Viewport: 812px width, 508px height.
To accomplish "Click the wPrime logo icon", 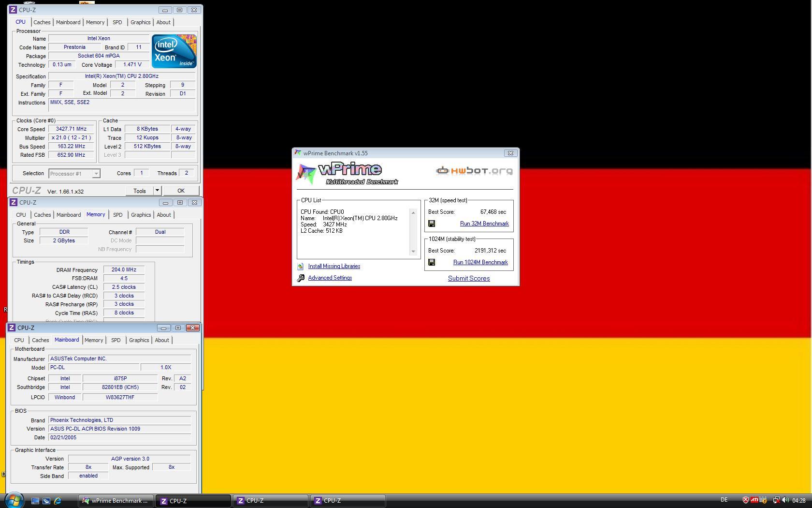I will click(306, 174).
